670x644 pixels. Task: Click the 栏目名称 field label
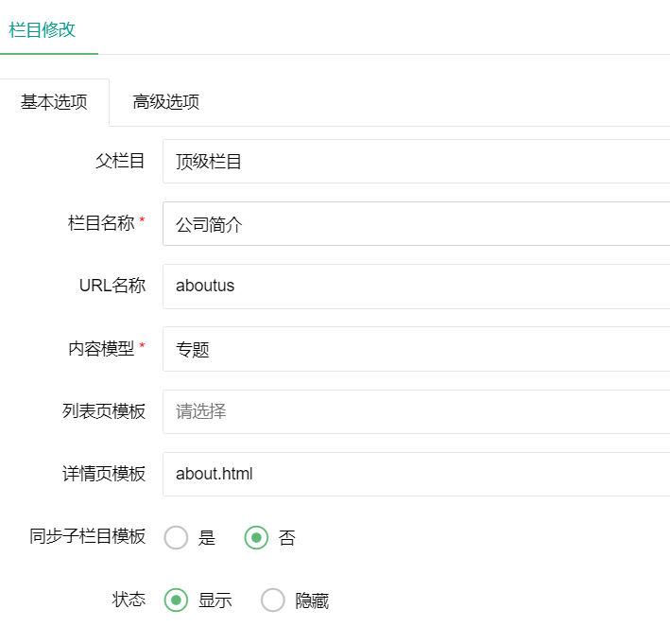click(x=101, y=223)
